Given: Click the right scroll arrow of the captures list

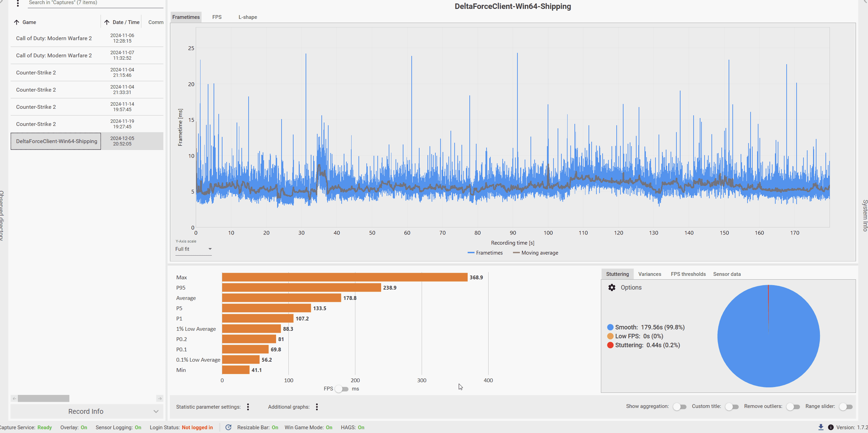Looking at the screenshot, I should (160, 398).
